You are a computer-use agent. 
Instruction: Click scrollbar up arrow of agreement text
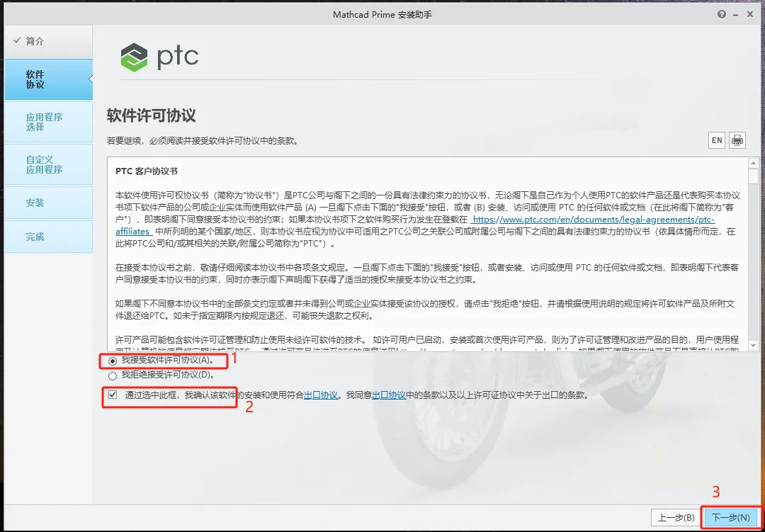753,163
